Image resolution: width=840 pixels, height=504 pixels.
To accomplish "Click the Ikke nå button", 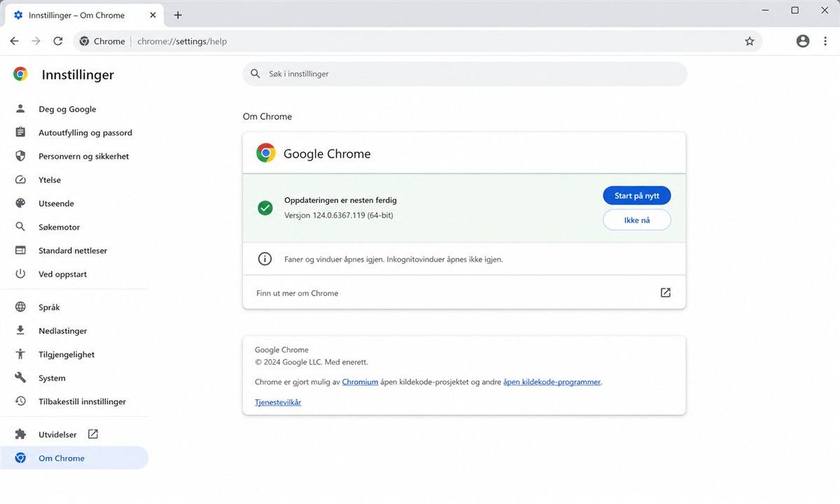I will click(x=636, y=220).
